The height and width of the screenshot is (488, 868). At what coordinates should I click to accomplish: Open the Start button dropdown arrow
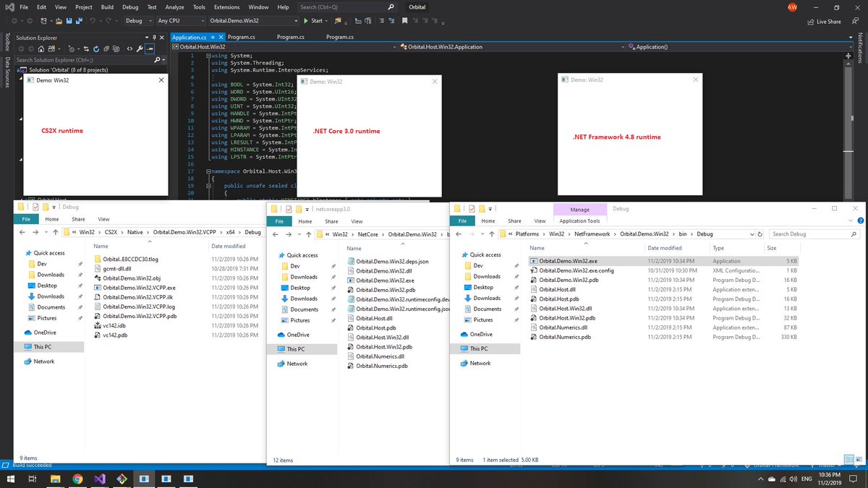click(x=328, y=21)
